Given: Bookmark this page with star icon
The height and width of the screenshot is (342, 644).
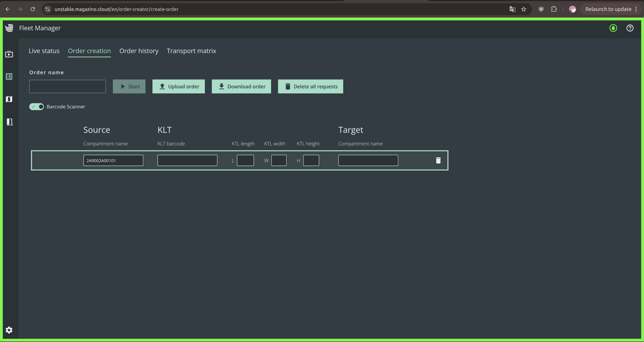Looking at the screenshot, I should coord(524,9).
